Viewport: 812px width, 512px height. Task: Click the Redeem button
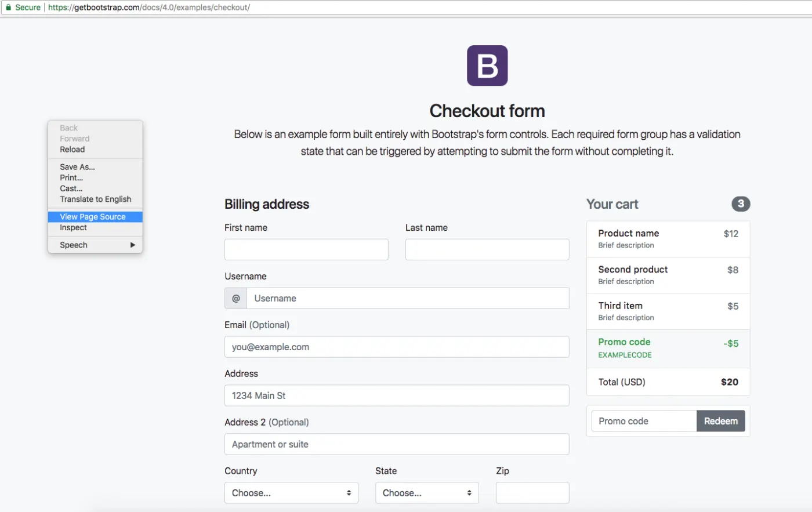click(x=721, y=421)
